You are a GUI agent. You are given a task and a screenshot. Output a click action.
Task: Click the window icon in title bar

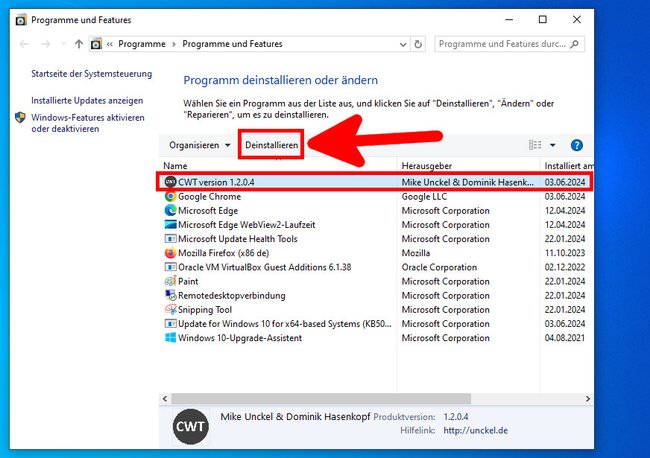(x=21, y=20)
